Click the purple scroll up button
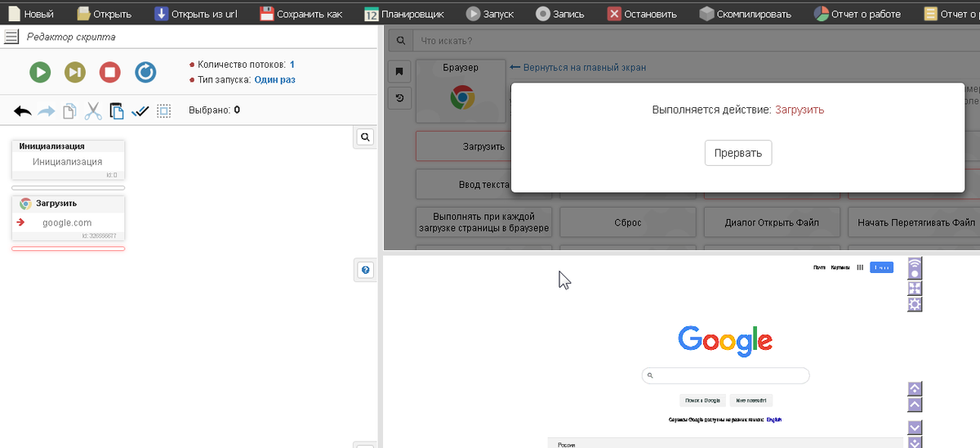The image size is (980, 448). point(915,405)
